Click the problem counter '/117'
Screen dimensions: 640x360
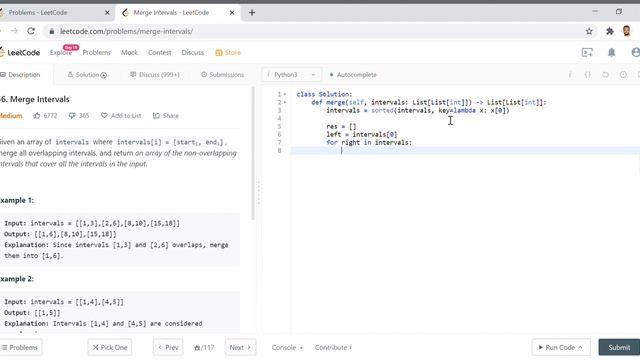click(x=204, y=347)
